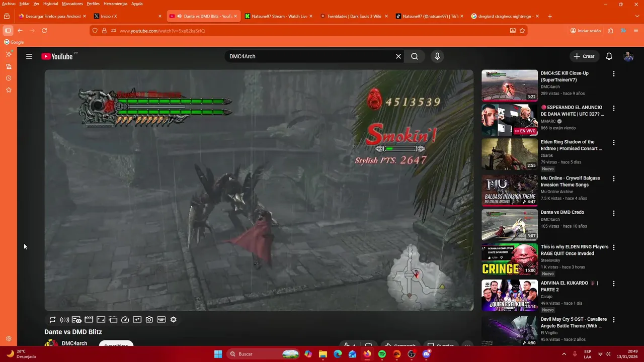The width and height of the screenshot is (644, 362).
Task: Mute the Dante vs DMD Blitz tab
Action: [180, 16]
